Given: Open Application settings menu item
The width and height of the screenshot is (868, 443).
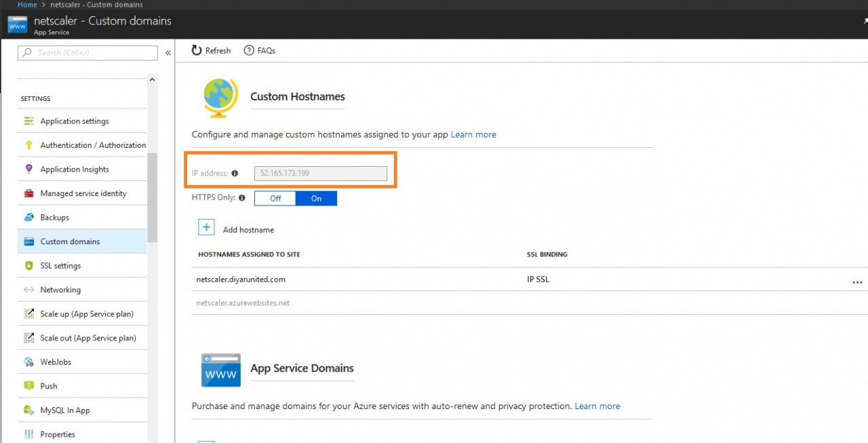Looking at the screenshot, I should pos(82,121).
